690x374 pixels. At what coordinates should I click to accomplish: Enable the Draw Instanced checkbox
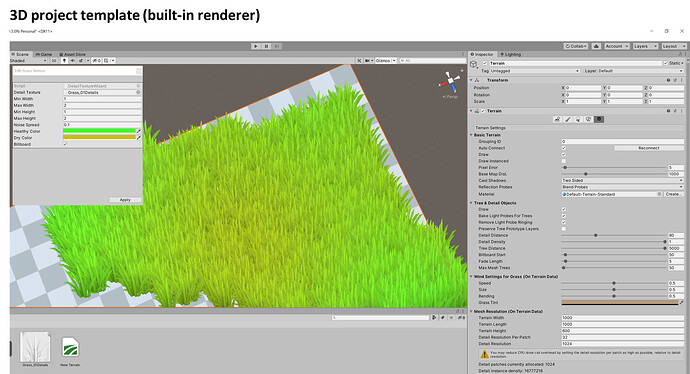[564, 161]
